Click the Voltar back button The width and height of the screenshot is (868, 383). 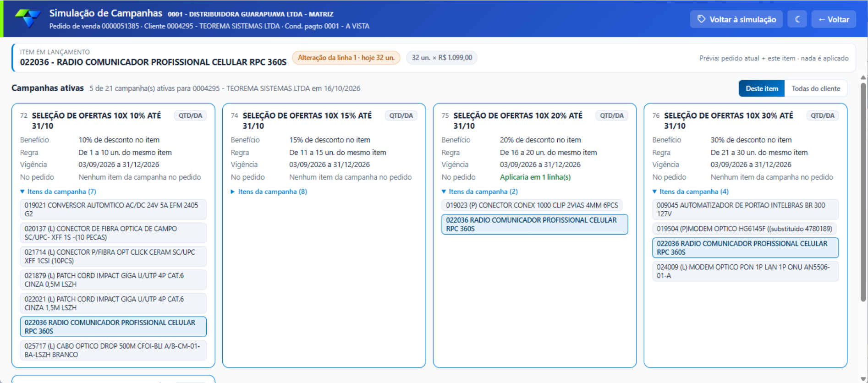[x=834, y=19]
